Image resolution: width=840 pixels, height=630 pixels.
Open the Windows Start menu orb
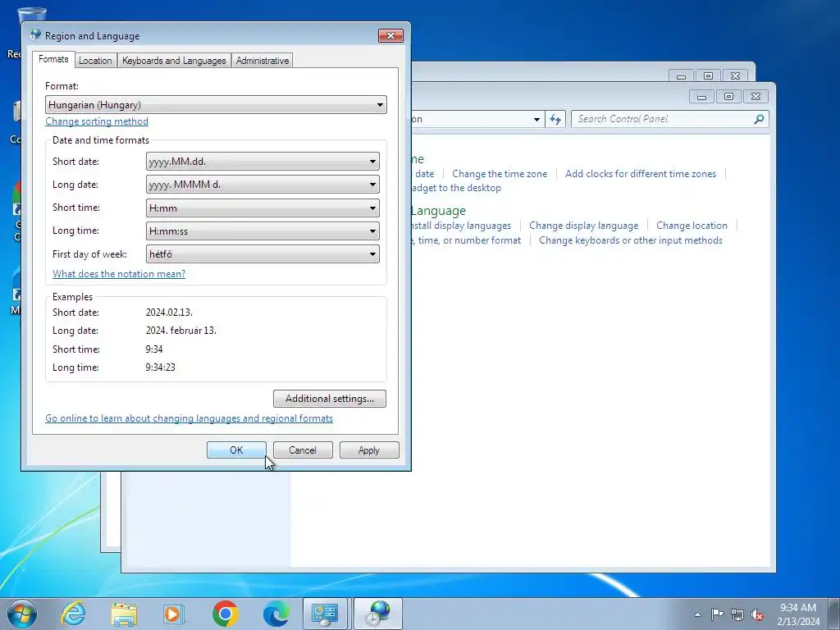(x=22, y=614)
